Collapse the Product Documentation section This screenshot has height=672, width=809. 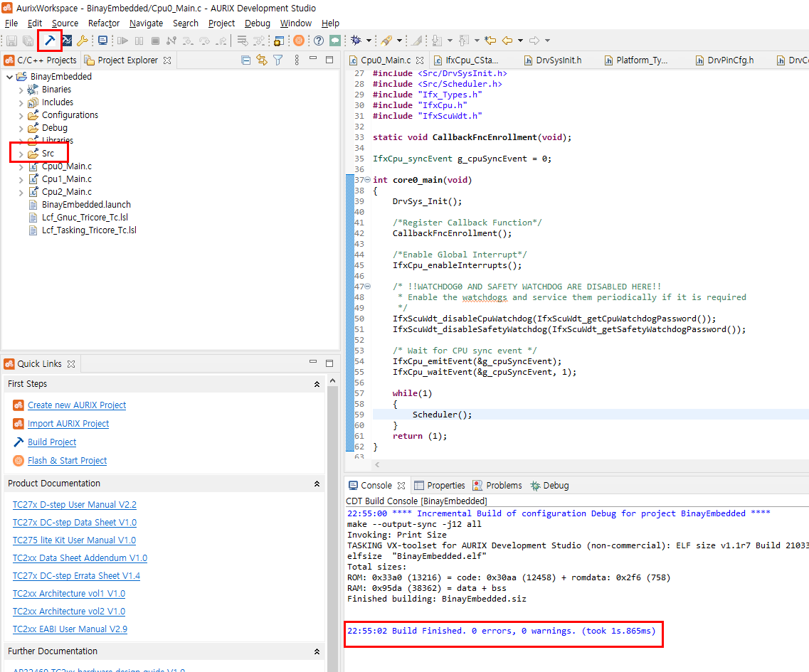[317, 484]
